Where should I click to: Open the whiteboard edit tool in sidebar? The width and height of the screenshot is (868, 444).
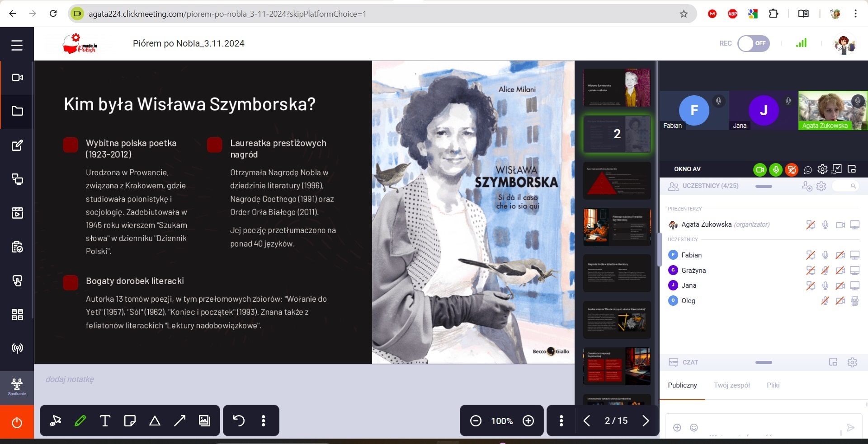click(17, 145)
